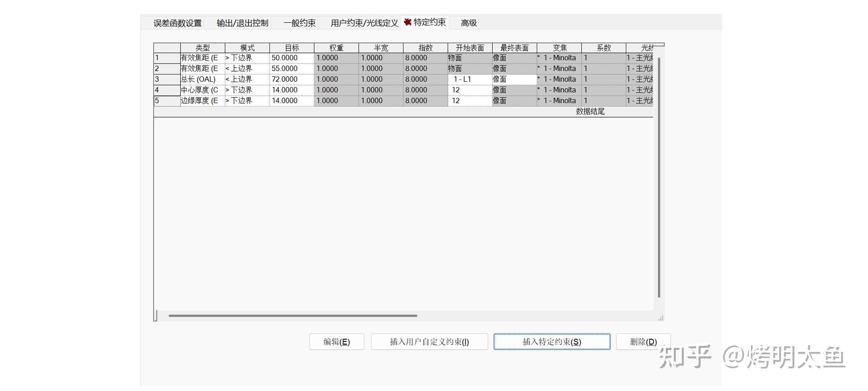Screen dimensions: 868x391
Task: Click the 插入用户自定义约束(I) button
Action: 429,342
